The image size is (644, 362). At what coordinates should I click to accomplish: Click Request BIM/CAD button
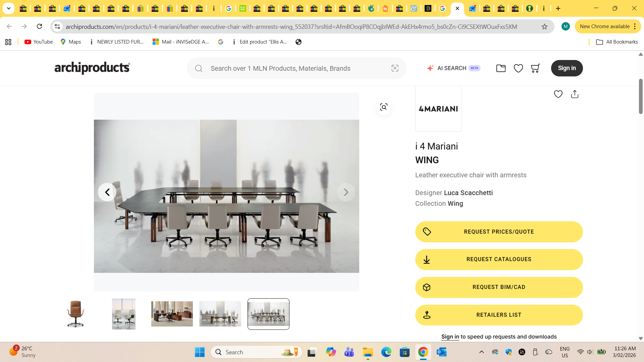499,287
